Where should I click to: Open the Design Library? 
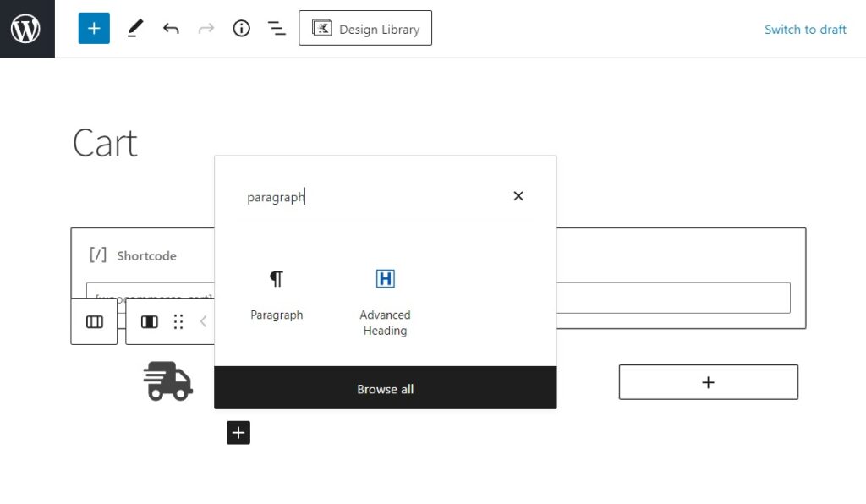click(x=365, y=29)
